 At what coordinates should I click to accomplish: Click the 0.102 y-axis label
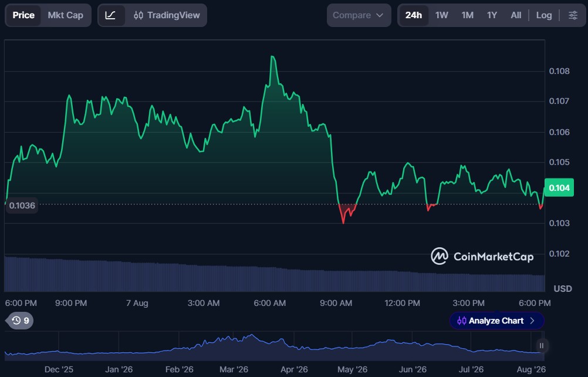point(559,254)
